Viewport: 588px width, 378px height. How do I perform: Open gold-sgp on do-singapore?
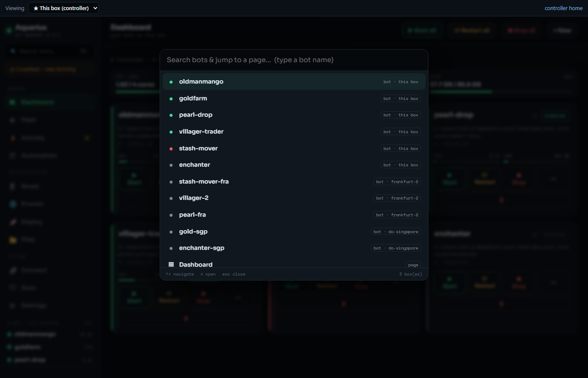pos(294,231)
